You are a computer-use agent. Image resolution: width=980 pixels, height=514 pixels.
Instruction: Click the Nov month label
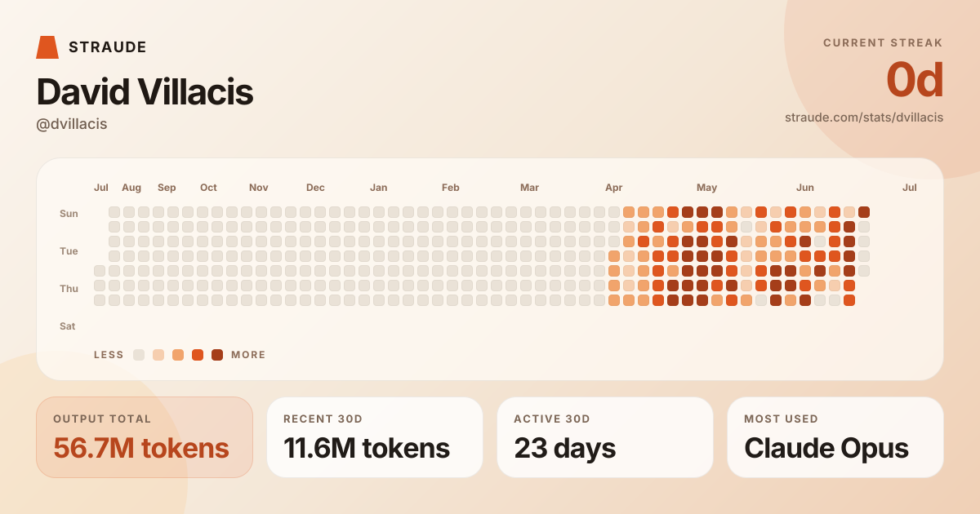point(259,188)
